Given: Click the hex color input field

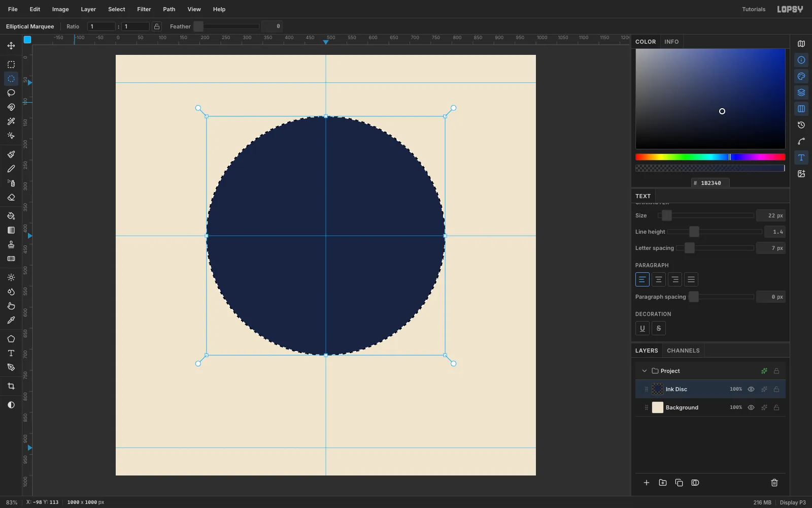Looking at the screenshot, I should point(710,183).
